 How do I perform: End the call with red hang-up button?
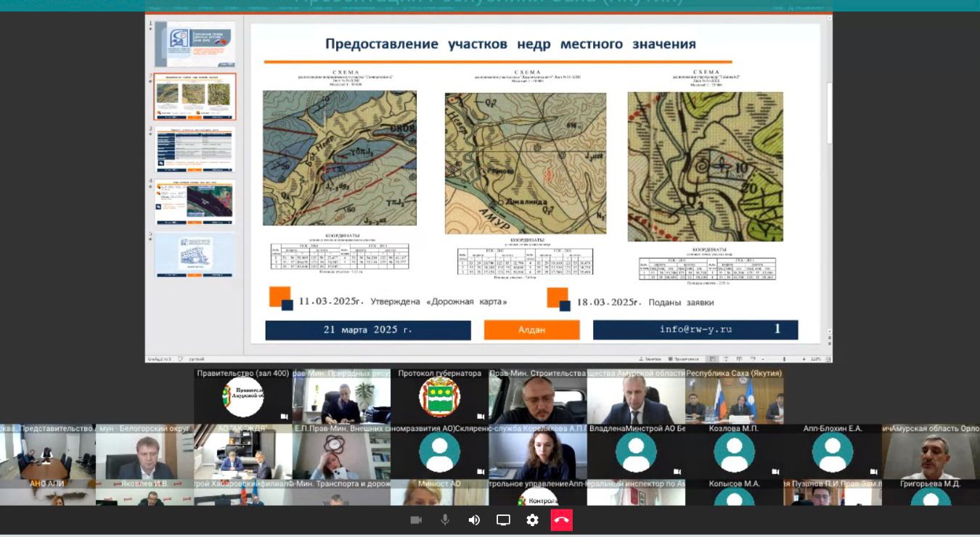tap(561, 520)
